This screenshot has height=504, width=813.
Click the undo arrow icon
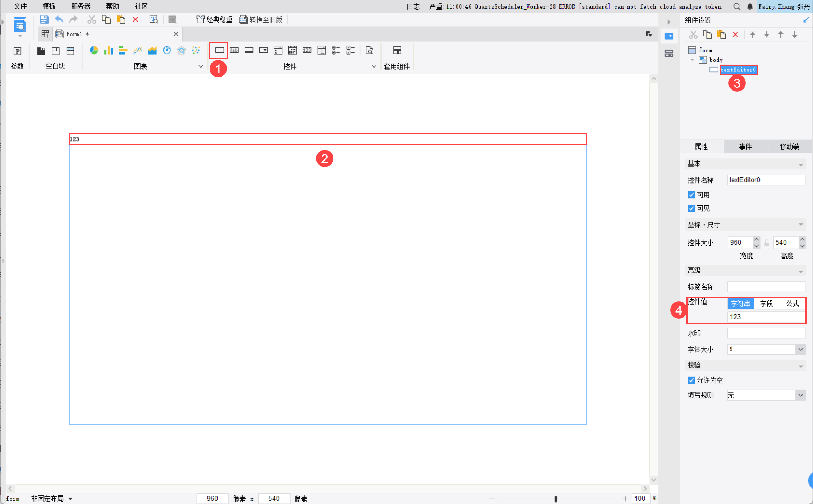(x=59, y=19)
